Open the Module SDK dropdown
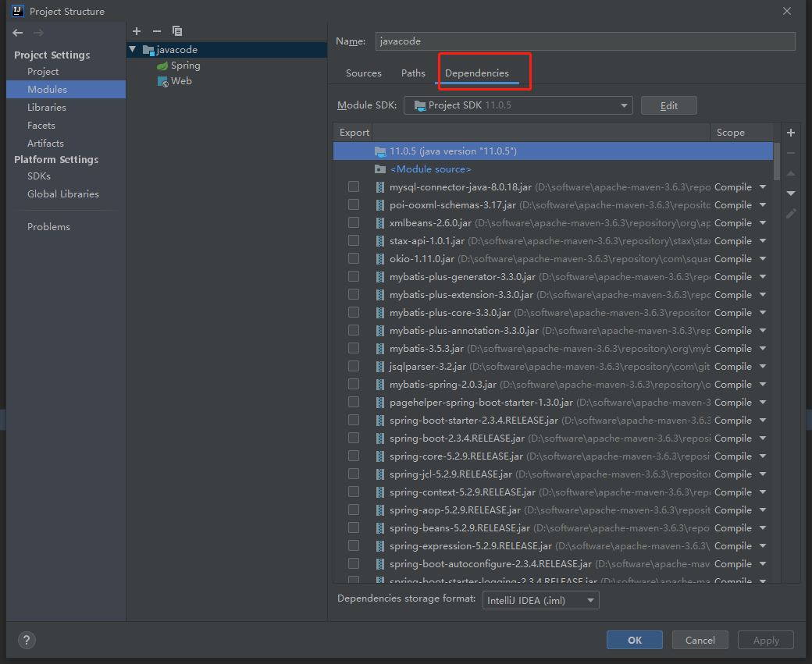The width and height of the screenshot is (812, 664). pos(623,105)
